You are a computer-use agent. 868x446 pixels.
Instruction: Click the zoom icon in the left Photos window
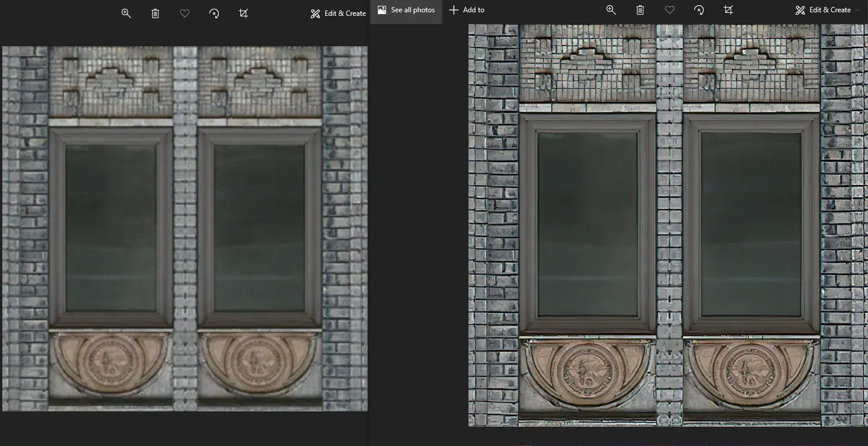pos(126,13)
